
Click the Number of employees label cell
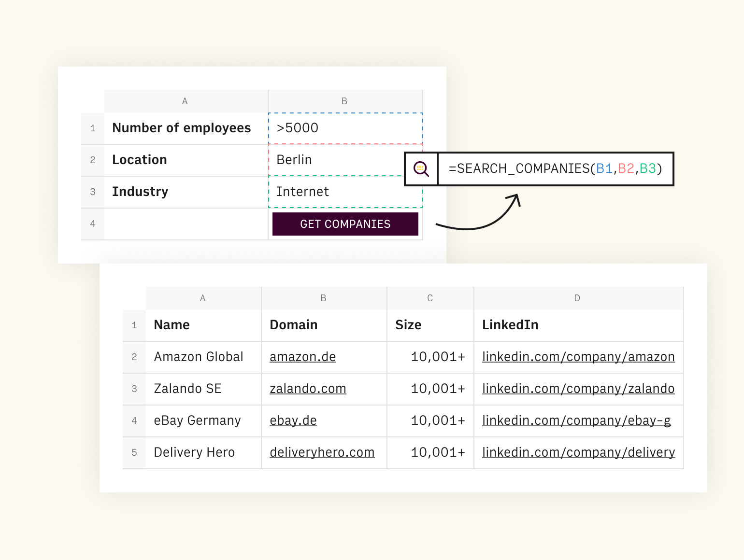point(186,128)
